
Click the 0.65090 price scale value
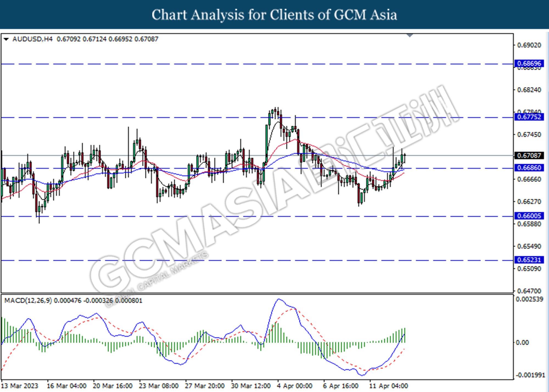coord(529,269)
